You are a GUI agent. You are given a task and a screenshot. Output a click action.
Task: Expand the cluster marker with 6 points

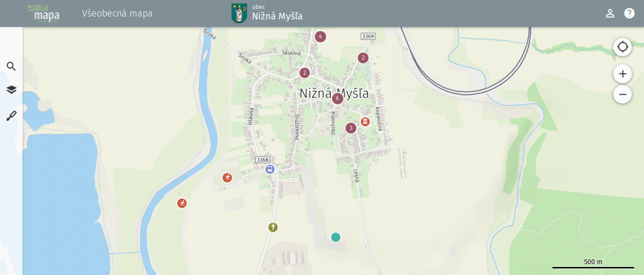[x=338, y=98]
